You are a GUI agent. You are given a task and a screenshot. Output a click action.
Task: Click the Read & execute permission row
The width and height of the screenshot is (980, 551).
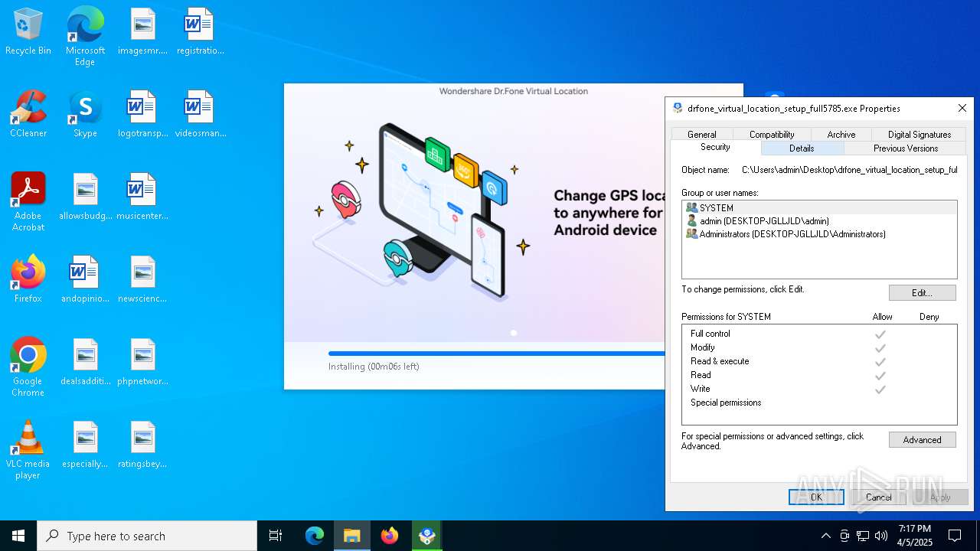[819, 361]
